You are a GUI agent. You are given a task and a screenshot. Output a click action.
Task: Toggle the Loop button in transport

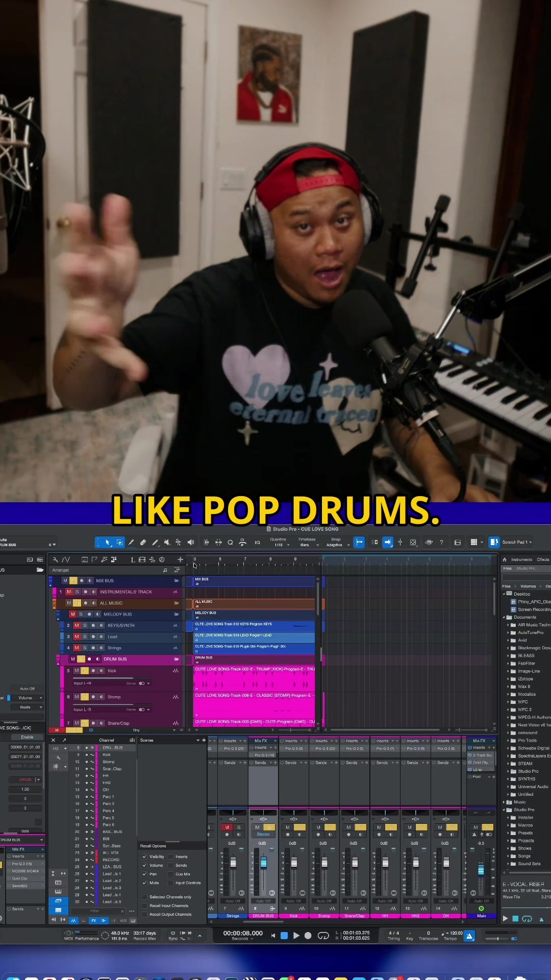[x=323, y=936]
